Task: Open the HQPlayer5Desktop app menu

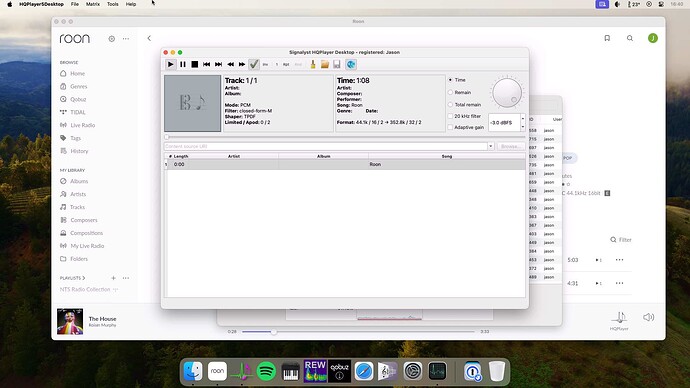Action: tap(41, 4)
